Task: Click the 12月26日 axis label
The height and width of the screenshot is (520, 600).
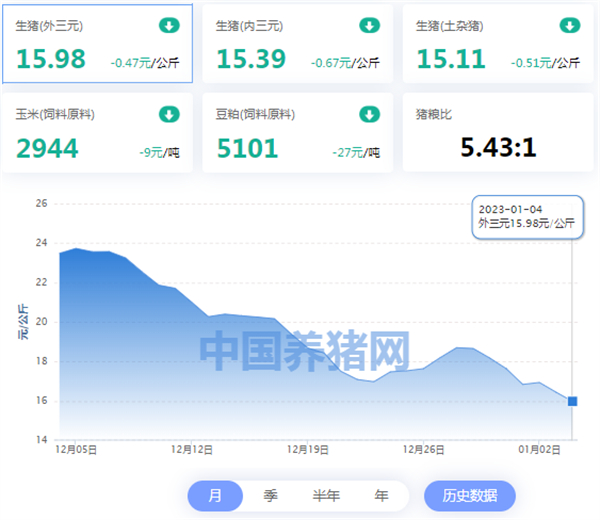Action: click(423, 450)
